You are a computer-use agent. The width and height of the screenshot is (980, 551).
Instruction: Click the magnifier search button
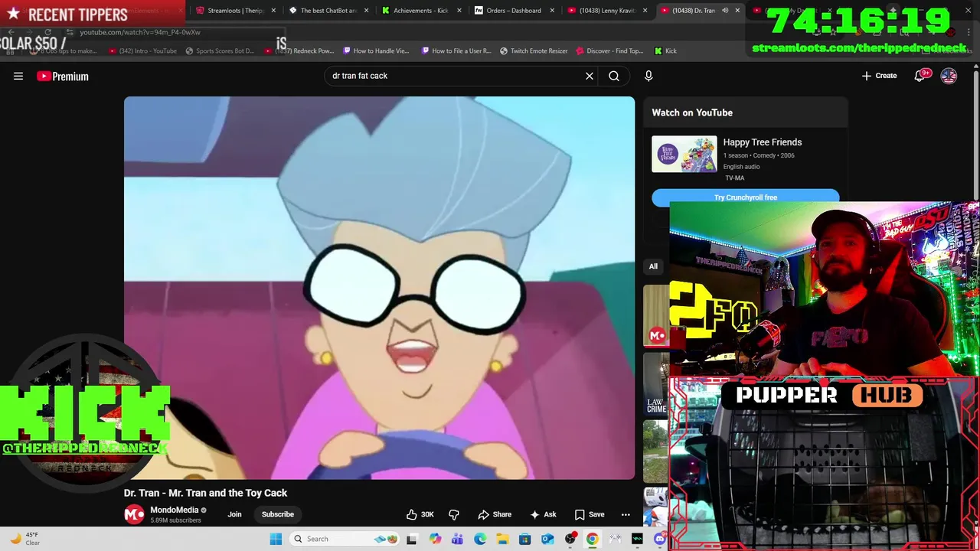614,76
